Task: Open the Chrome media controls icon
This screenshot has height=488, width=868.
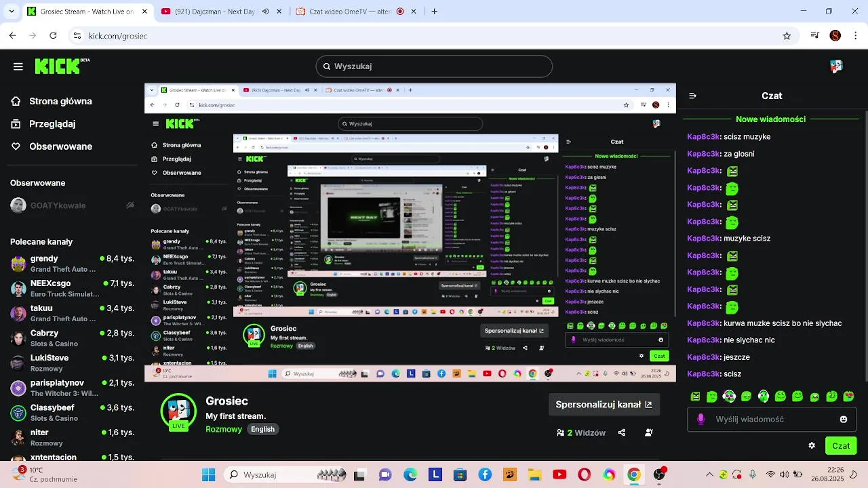Action: click(815, 36)
